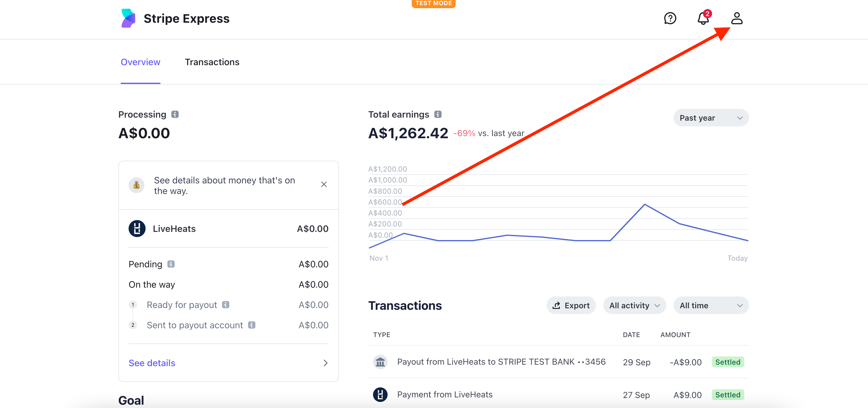This screenshot has width=868, height=408.
Task: Click the info icon beside Total earnings
Action: point(438,114)
